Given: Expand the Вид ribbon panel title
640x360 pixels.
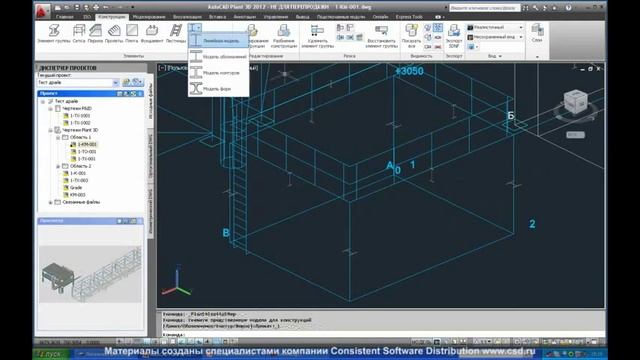Looking at the screenshot, I should tap(495, 56).
